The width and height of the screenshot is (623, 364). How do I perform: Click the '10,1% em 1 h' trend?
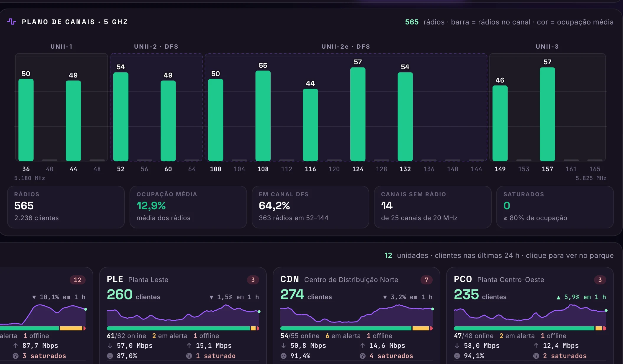click(x=59, y=297)
